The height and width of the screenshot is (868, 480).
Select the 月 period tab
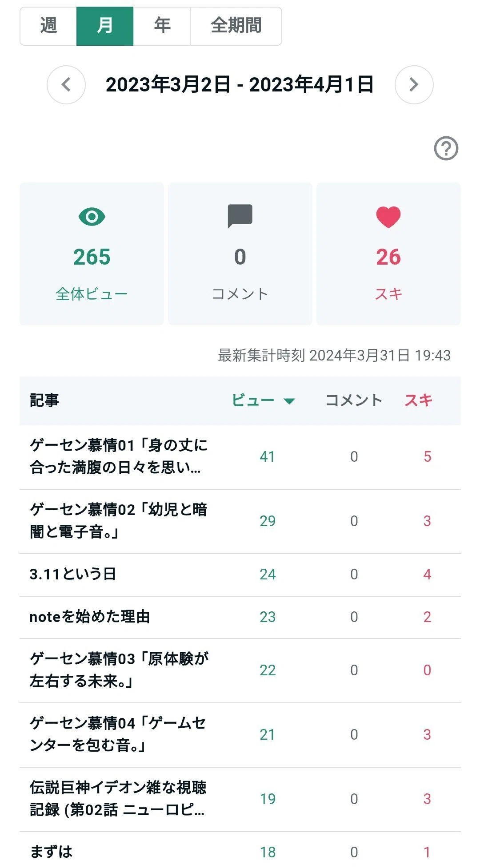[x=105, y=26]
